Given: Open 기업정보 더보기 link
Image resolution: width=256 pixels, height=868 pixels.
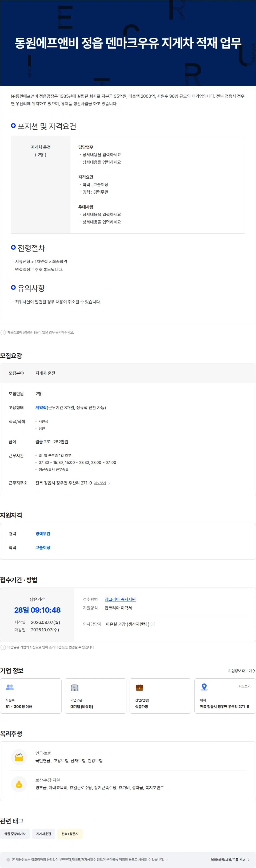Looking at the screenshot, I should coord(242,671).
